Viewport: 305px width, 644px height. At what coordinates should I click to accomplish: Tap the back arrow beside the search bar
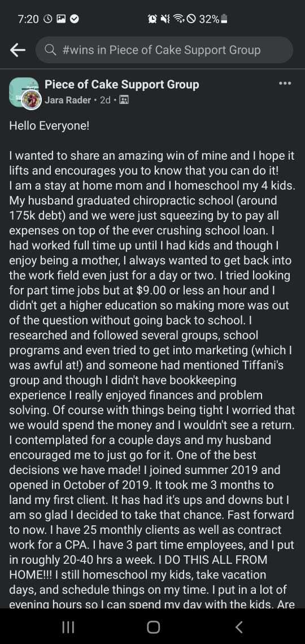point(18,50)
